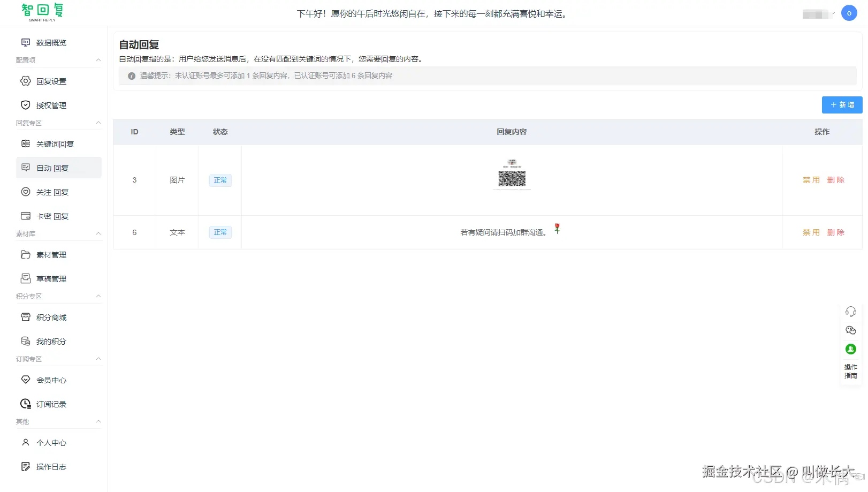The height and width of the screenshot is (492, 868).
Task: Select the 回复设置 gear icon
Action: point(25,81)
